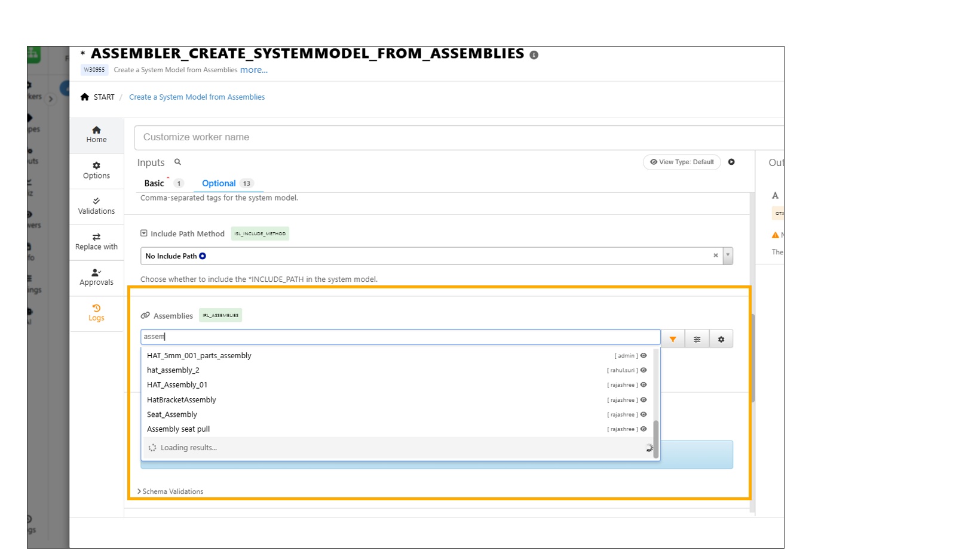
Task: Open the Assemblies sliders settings icon
Action: click(x=697, y=339)
